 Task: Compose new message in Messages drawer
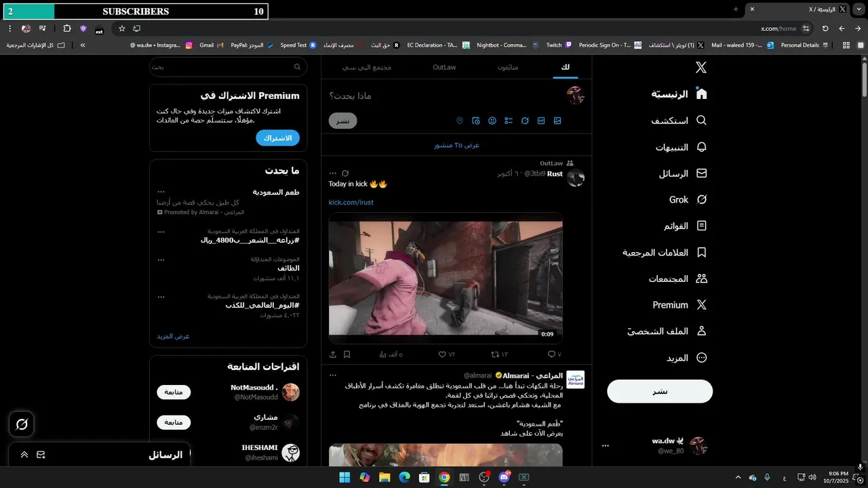41,455
